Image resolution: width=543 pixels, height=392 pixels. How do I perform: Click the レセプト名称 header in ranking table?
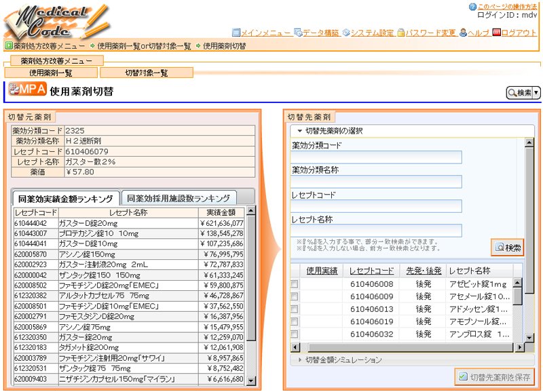point(128,212)
